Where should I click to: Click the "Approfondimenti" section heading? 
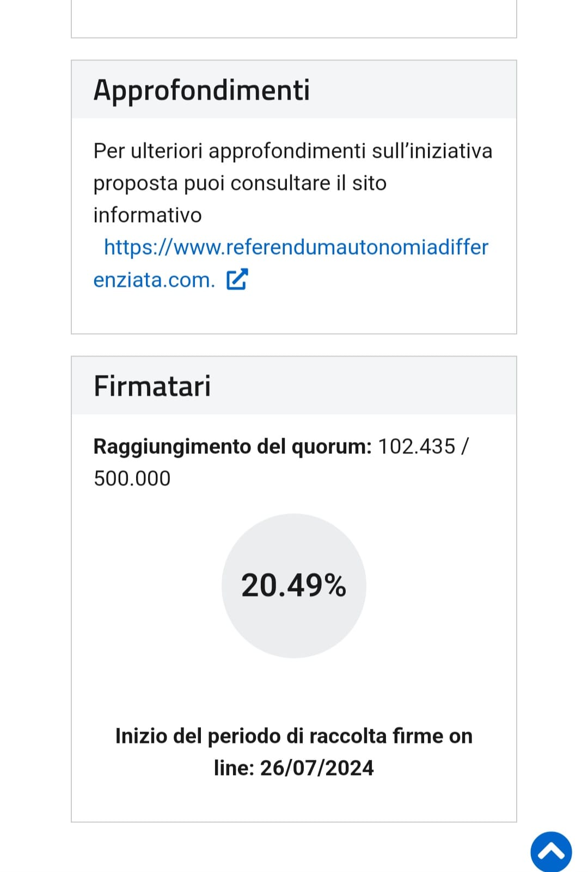pyautogui.click(x=201, y=90)
